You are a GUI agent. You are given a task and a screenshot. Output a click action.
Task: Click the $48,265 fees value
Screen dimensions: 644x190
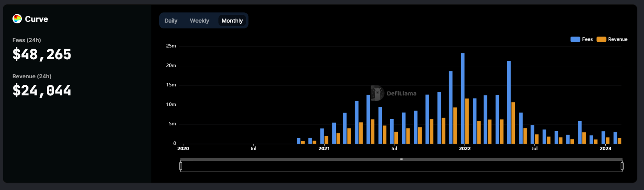42,54
